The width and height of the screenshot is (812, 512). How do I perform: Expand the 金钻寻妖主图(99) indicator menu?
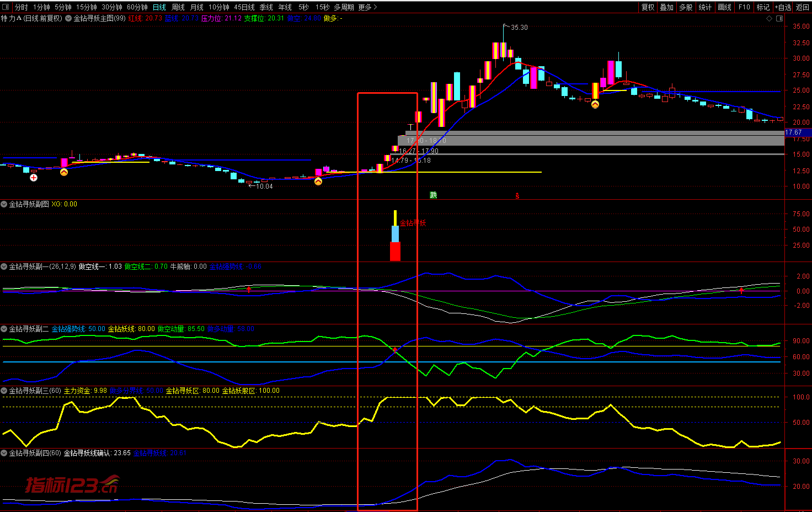68,18
